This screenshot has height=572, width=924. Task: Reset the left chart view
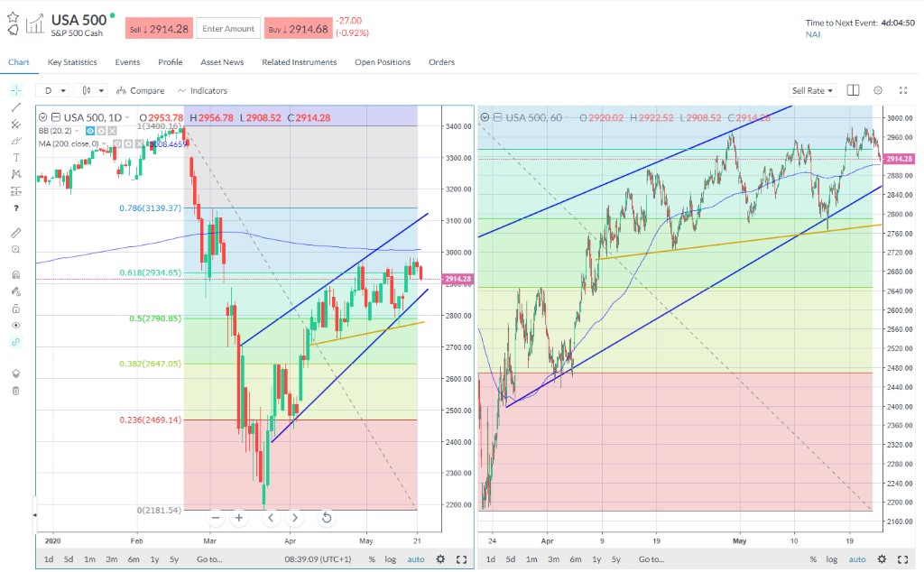[327, 518]
